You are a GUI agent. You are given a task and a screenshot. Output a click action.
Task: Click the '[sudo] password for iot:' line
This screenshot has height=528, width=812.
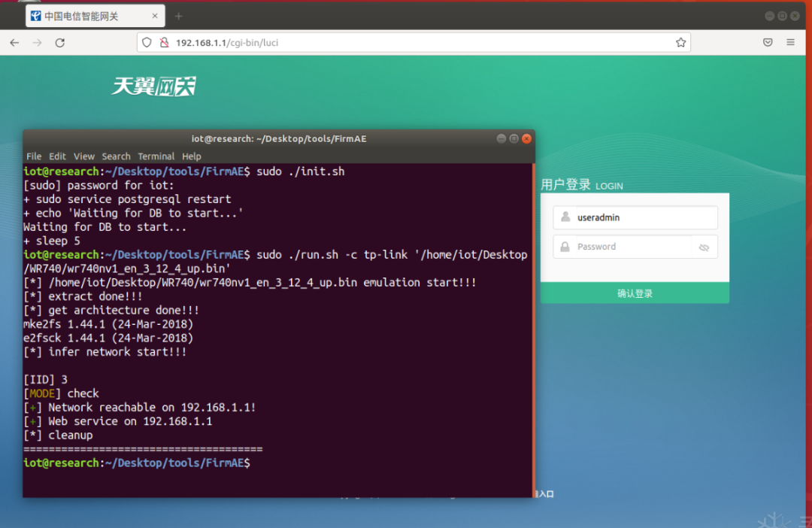(x=99, y=186)
